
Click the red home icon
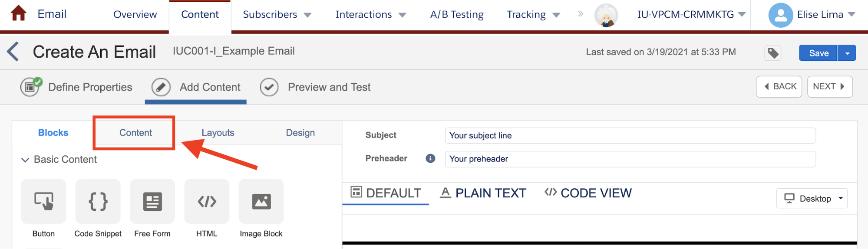click(18, 13)
